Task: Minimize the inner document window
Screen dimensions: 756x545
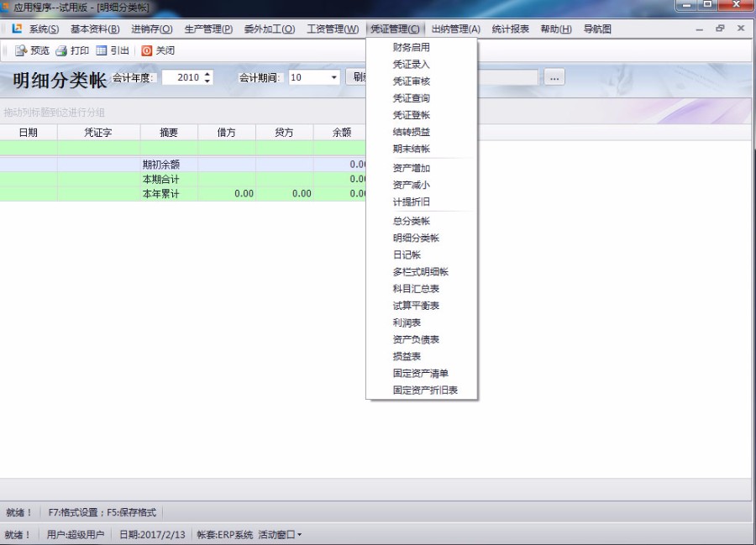Action: point(699,29)
